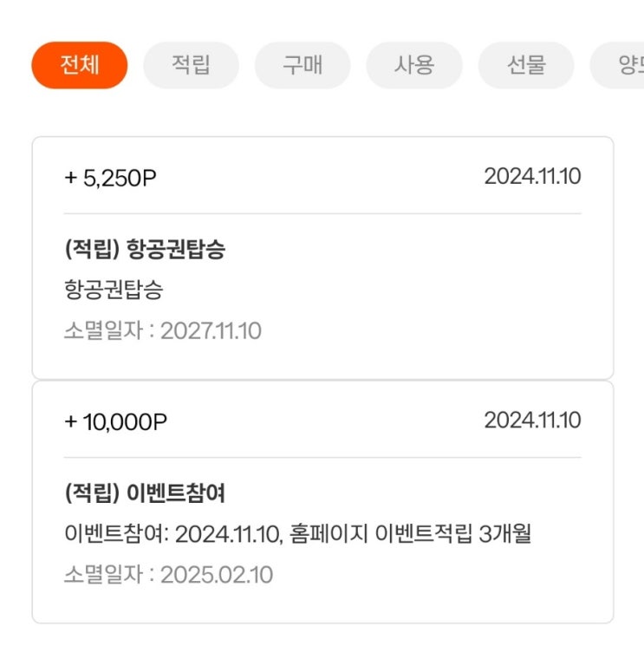Tap the 소멸일자 : 2025.02.10 expiry line
The height and width of the screenshot is (646, 644).
click(x=168, y=574)
